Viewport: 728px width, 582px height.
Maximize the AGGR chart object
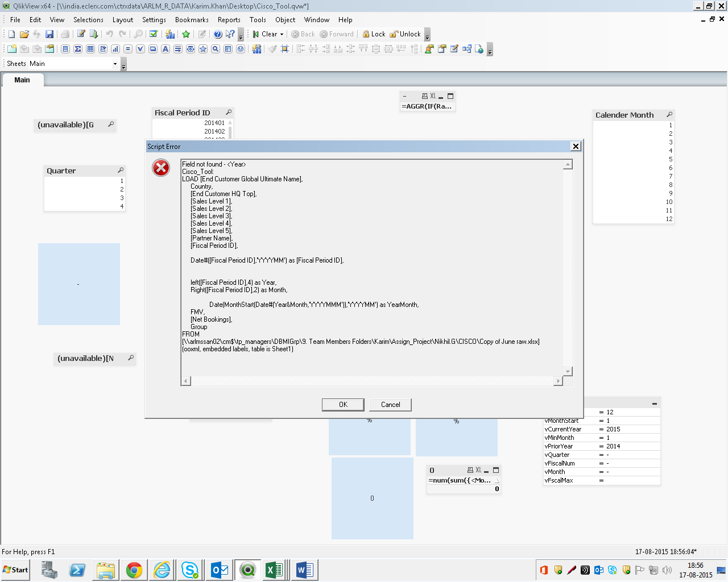pos(450,96)
